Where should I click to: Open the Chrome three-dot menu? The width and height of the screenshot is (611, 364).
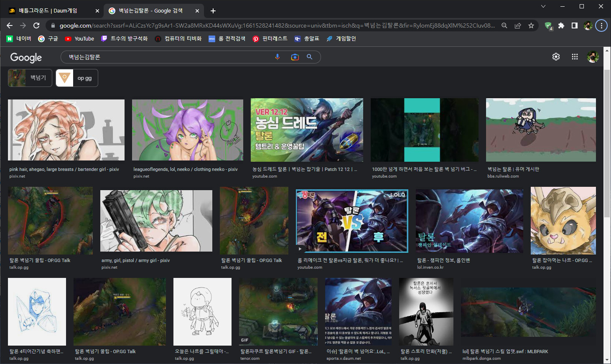[x=601, y=25]
